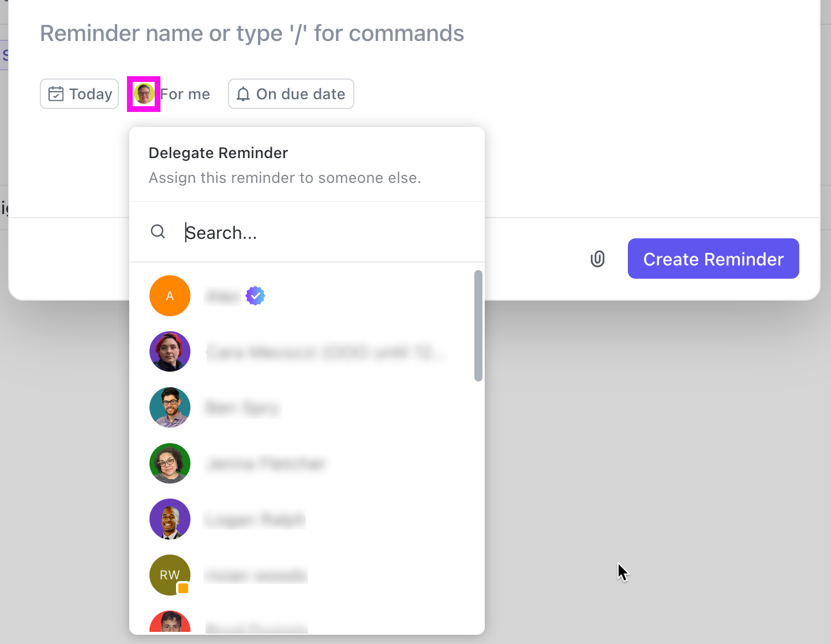Pick the partially visible red-background avatar
Image resolution: width=831 pixels, height=644 pixels.
170,622
